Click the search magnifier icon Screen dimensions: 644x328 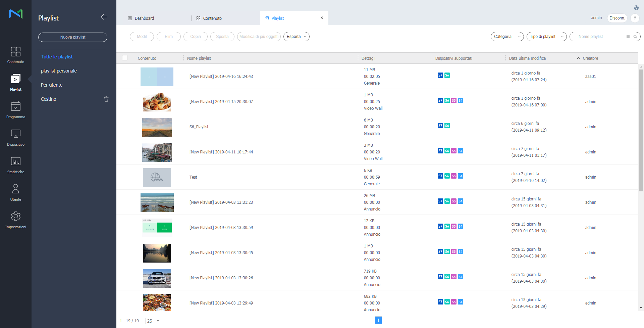(x=635, y=37)
